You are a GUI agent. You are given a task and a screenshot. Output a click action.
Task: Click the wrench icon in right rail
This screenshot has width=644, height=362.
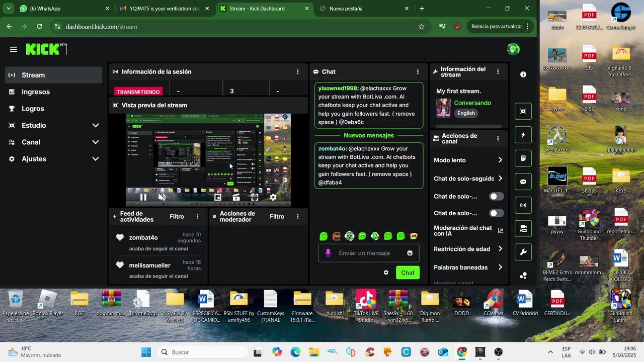pyautogui.click(x=523, y=252)
